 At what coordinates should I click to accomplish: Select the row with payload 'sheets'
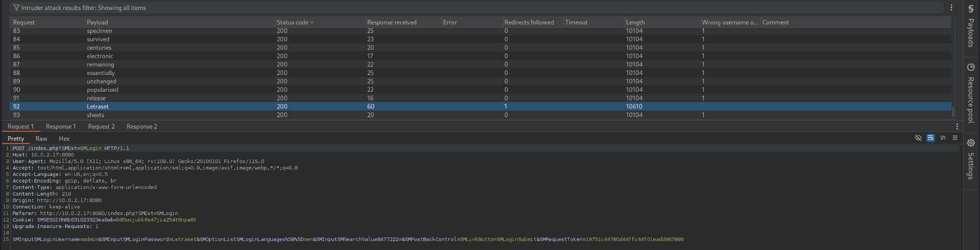(x=96, y=115)
